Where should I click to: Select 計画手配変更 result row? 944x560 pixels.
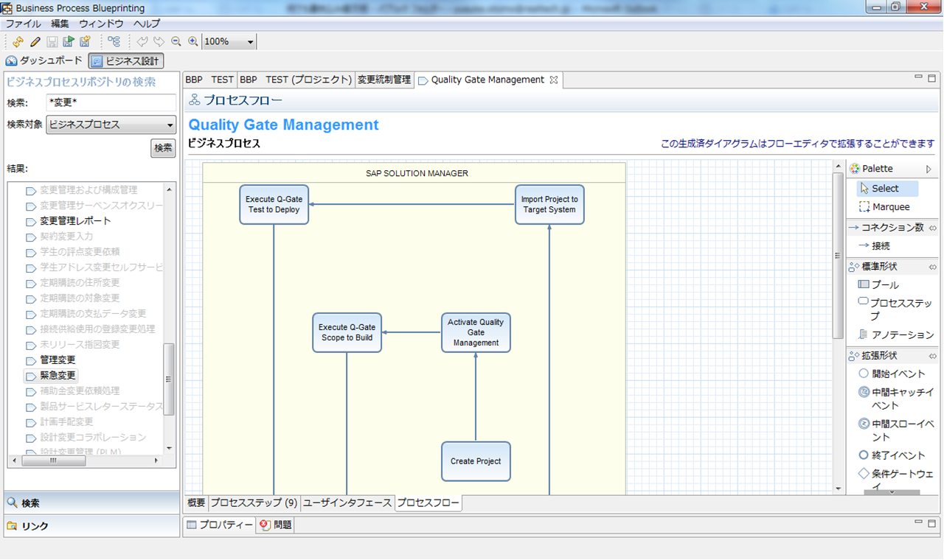click(66, 422)
